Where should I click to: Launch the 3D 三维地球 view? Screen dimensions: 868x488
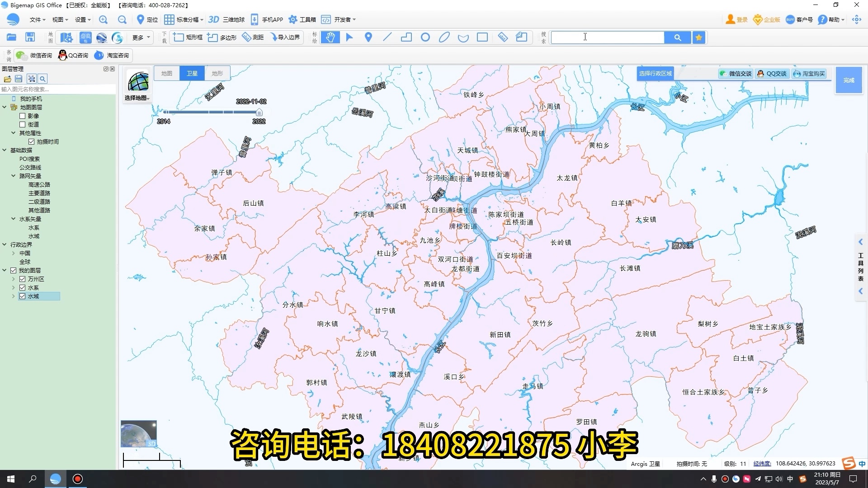[x=226, y=19]
